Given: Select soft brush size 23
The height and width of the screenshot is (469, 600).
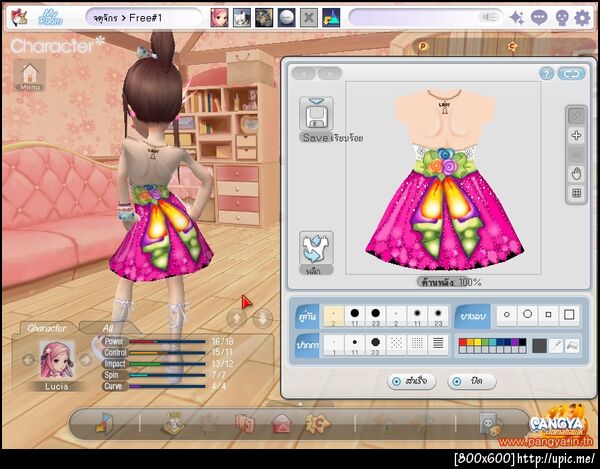Looking at the screenshot, I should (x=438, y=316).
